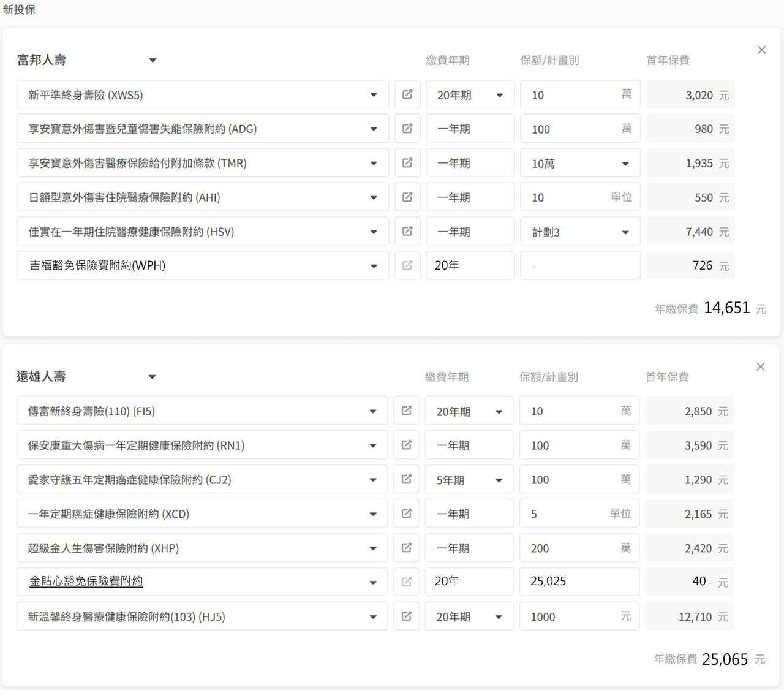
Task: Change CJ2 payment term 5年期 dropdown
Action: click(x=469, y=480)
